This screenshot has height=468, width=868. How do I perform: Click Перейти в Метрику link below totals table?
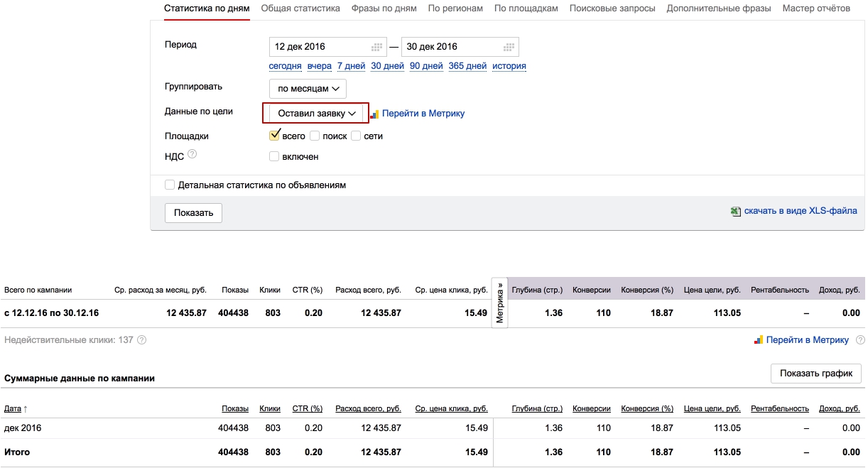click(808, 340)
